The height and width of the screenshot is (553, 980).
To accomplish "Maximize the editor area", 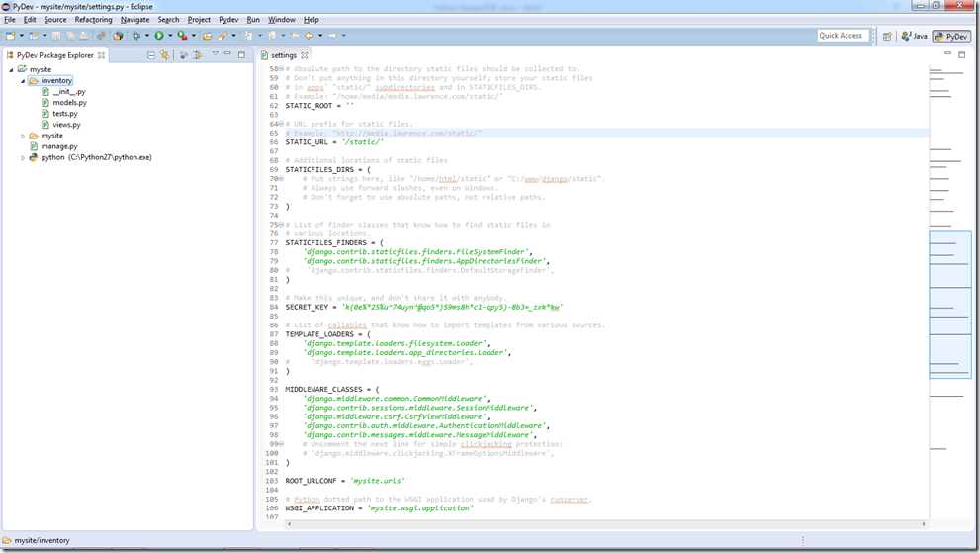I will click(x=962, y=55).
